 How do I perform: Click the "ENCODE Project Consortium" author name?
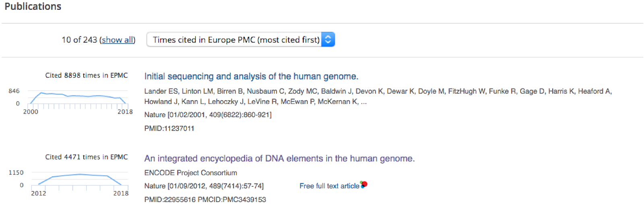(190, 173)
